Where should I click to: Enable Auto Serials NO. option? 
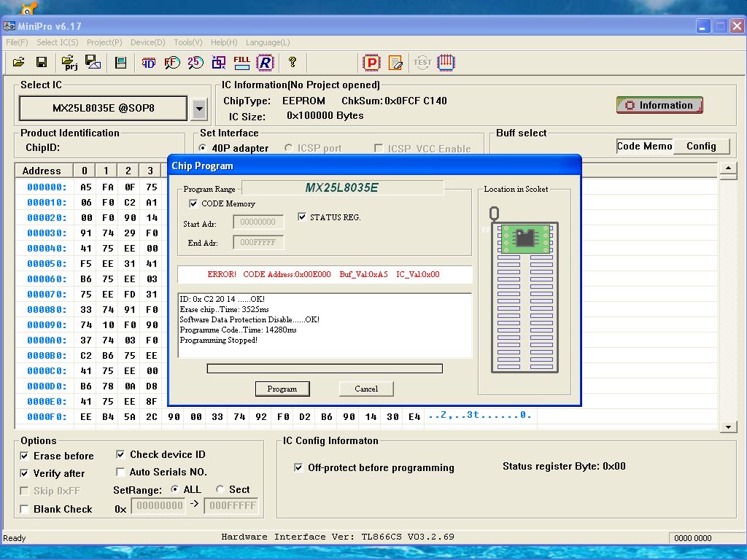[120, 472]
